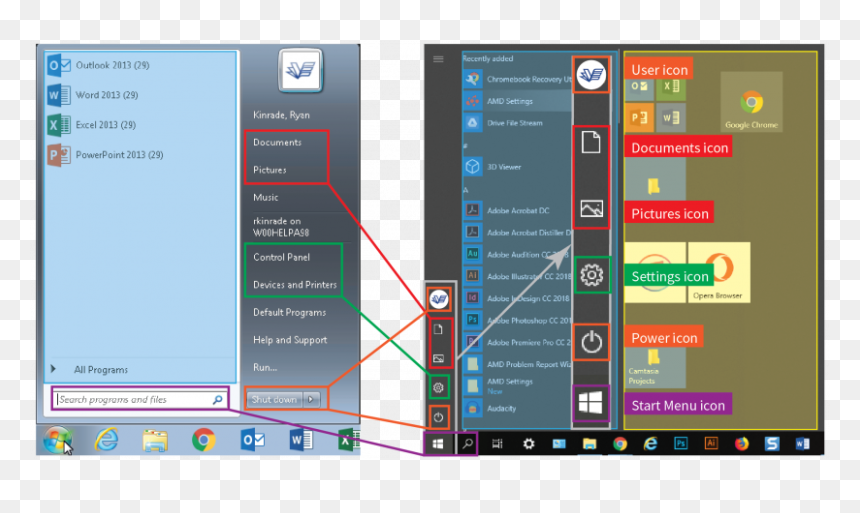Screen dimensions: 860x513
Task: Open Outlook 2013 in Windows 7 Start menu
Action: 98,65
